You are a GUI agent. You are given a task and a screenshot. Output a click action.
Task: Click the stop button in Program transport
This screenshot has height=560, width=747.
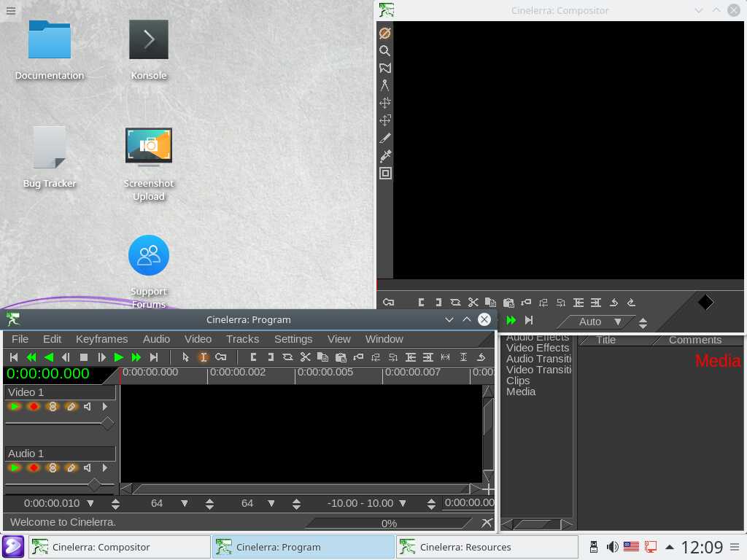(84, 357)
